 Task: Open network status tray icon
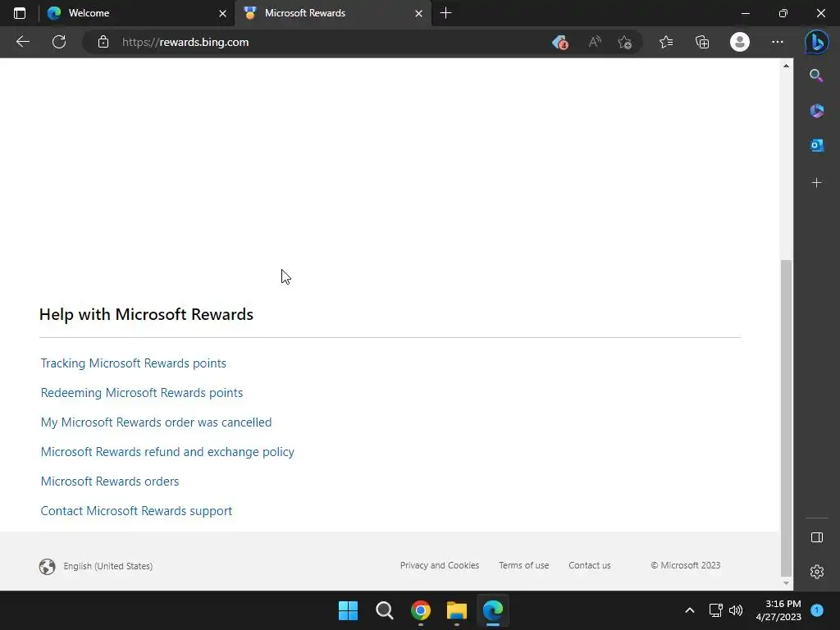(x=715, y=610)
